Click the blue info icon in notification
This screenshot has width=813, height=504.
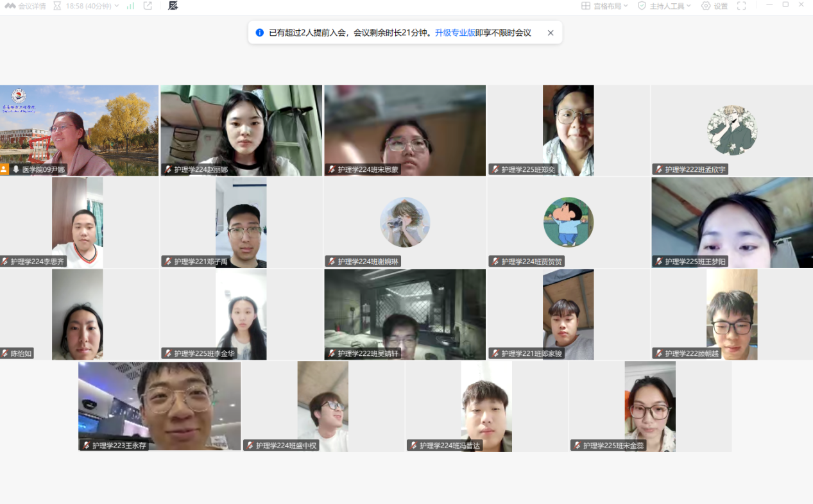[x=260, y=33]
